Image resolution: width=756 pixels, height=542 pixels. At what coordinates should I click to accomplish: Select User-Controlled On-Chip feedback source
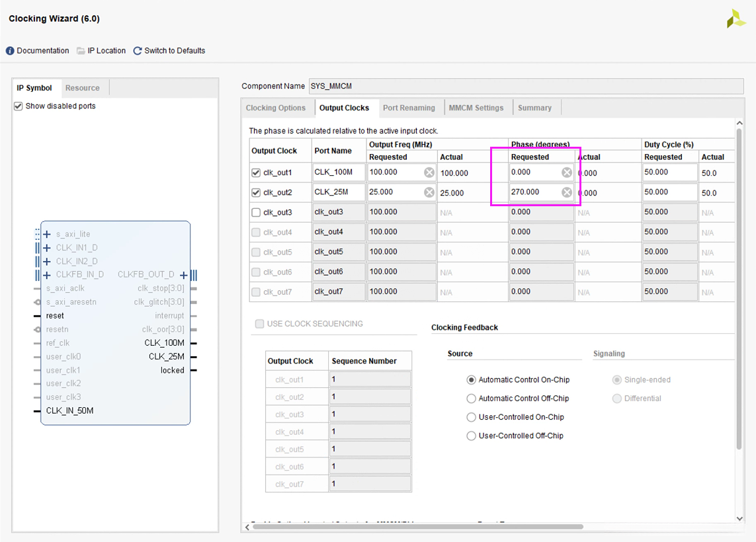coord(472,417)
